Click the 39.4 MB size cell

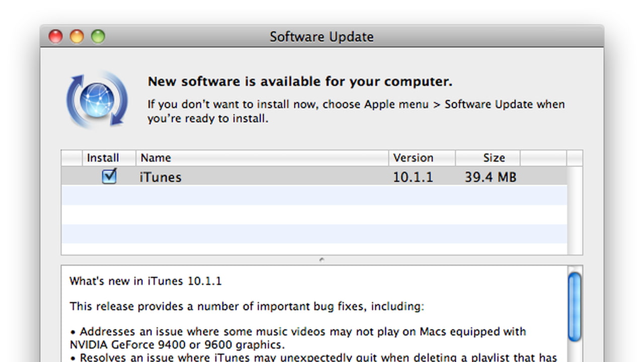[x=491, y=177]
